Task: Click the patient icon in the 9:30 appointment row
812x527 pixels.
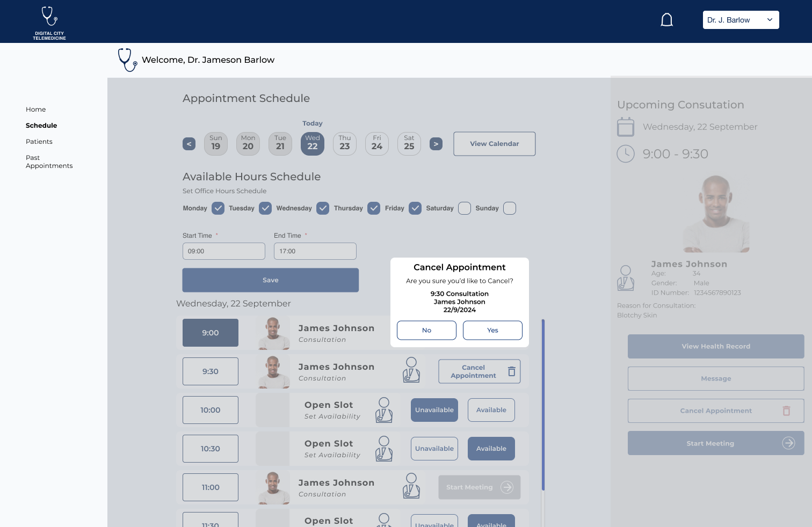Action: point(411,370)
